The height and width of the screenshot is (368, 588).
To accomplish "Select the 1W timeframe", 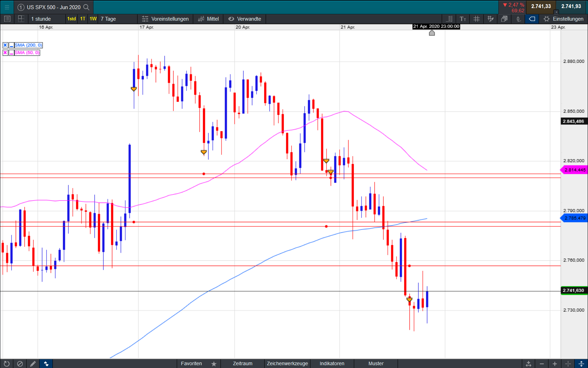I will (x=93, y=19).
